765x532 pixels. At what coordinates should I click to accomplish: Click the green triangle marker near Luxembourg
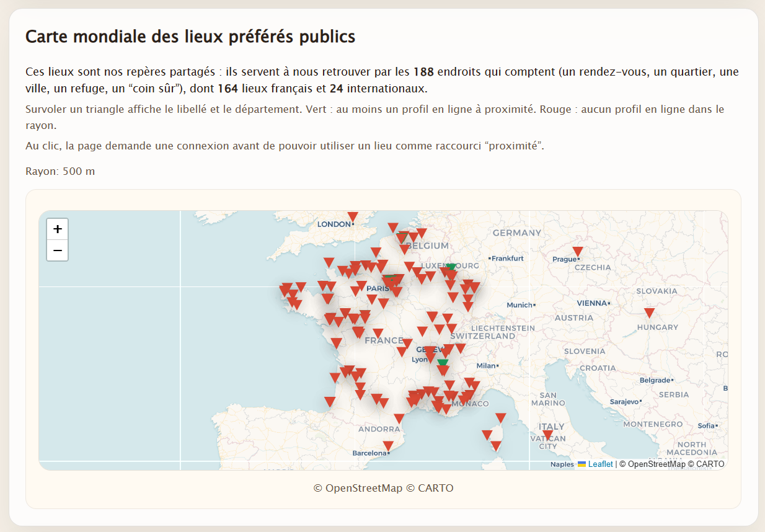click(451, 267)
